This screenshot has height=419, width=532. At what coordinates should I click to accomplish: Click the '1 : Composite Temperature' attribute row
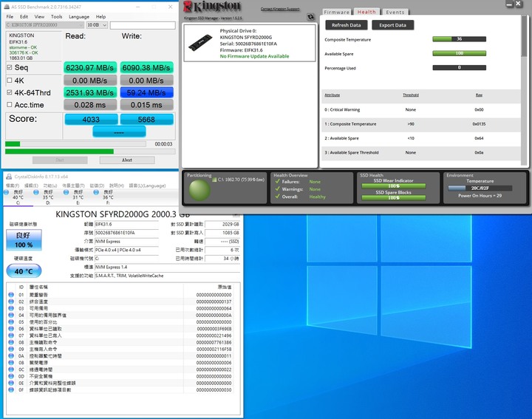tap(420, 124)
